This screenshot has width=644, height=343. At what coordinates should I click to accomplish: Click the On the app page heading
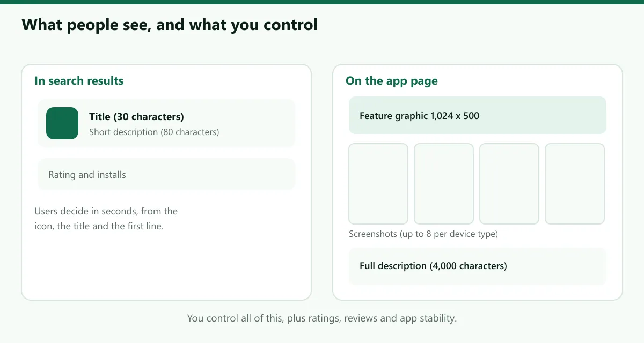tap(392, 81)
